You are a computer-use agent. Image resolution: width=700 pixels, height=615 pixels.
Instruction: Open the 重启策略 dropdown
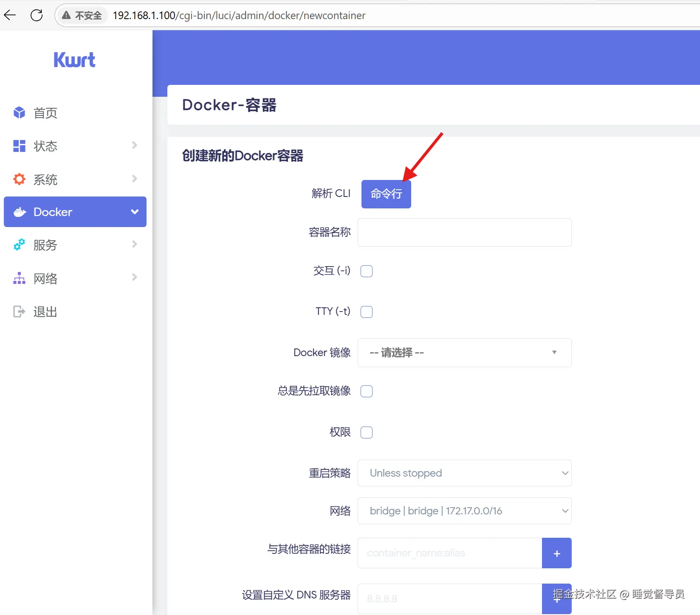click(465, 473)
